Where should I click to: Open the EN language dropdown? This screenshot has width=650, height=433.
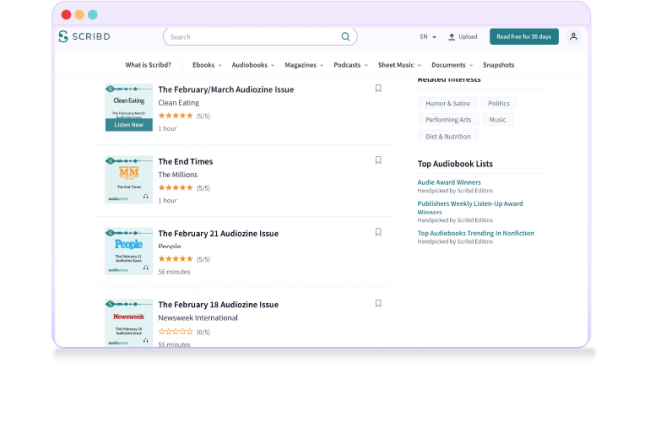click(x=427, y=37)
